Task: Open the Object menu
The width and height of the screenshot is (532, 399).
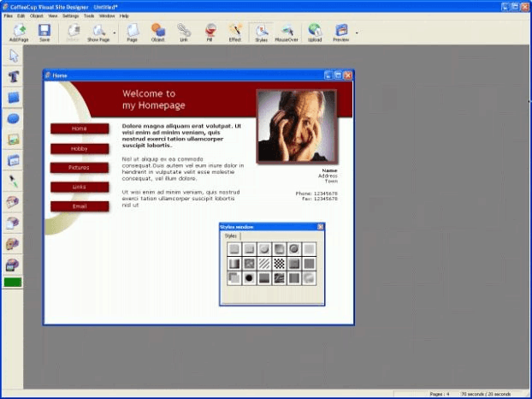Action: click(37, 16)
